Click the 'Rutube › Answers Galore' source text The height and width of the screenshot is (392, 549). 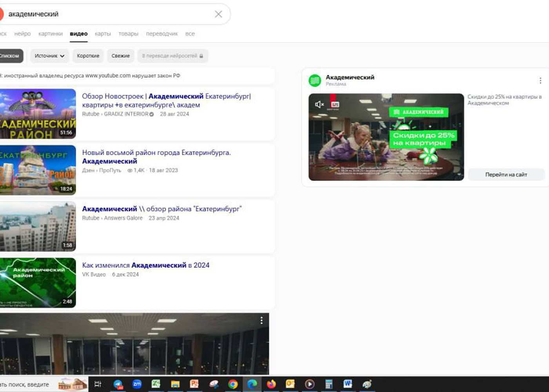[x=112, y=218]
